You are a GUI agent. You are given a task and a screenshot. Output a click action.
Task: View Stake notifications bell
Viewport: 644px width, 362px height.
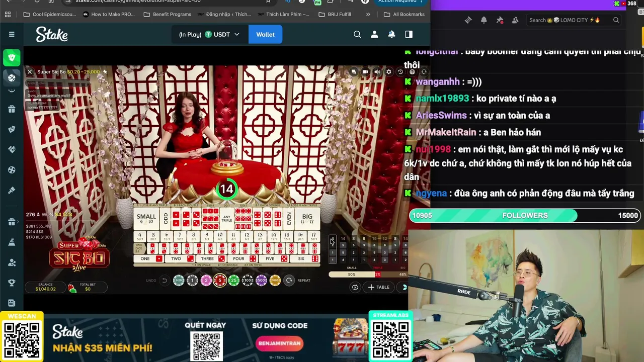pos(391,34)
